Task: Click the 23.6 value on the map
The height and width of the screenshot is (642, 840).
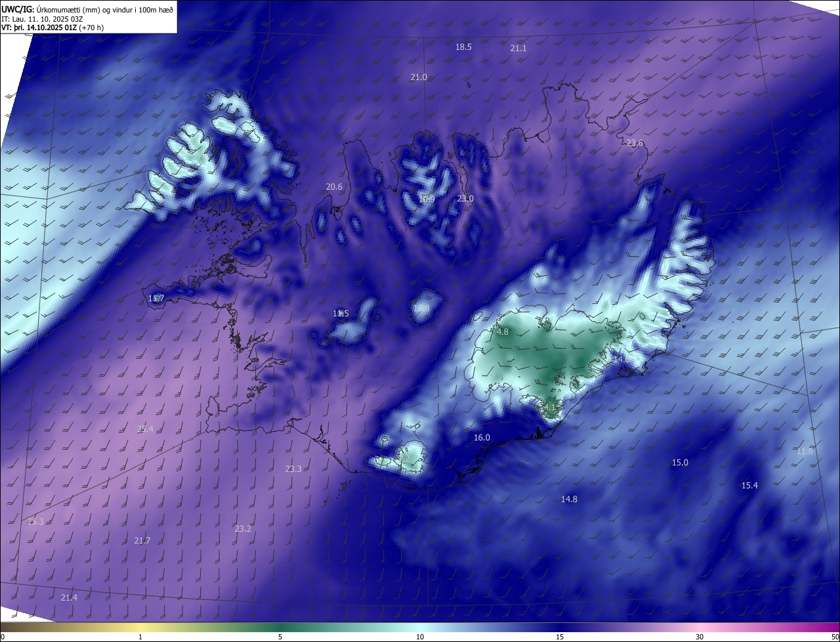Action: (635, 143)
